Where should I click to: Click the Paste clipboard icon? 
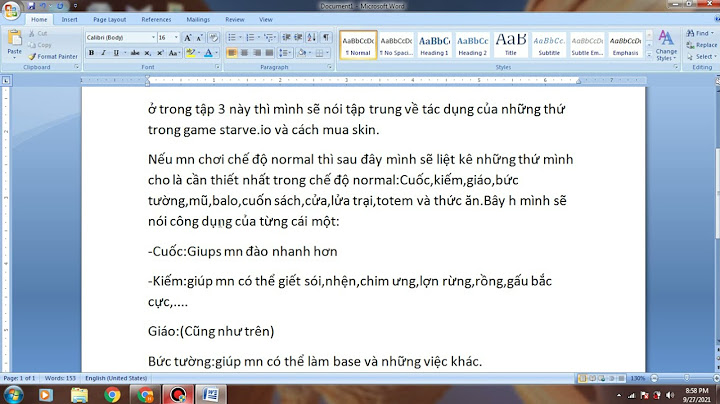[15, 38]
